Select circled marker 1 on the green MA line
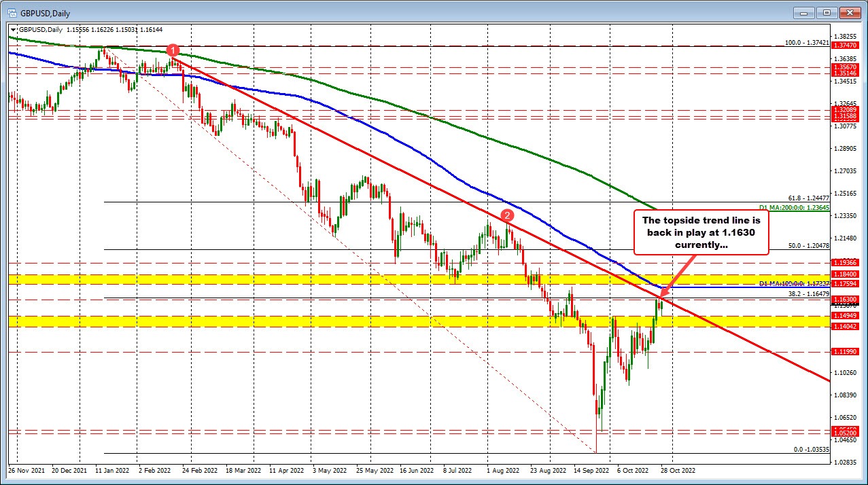Viewport: 868px width, 485px height. pos(173,50)
